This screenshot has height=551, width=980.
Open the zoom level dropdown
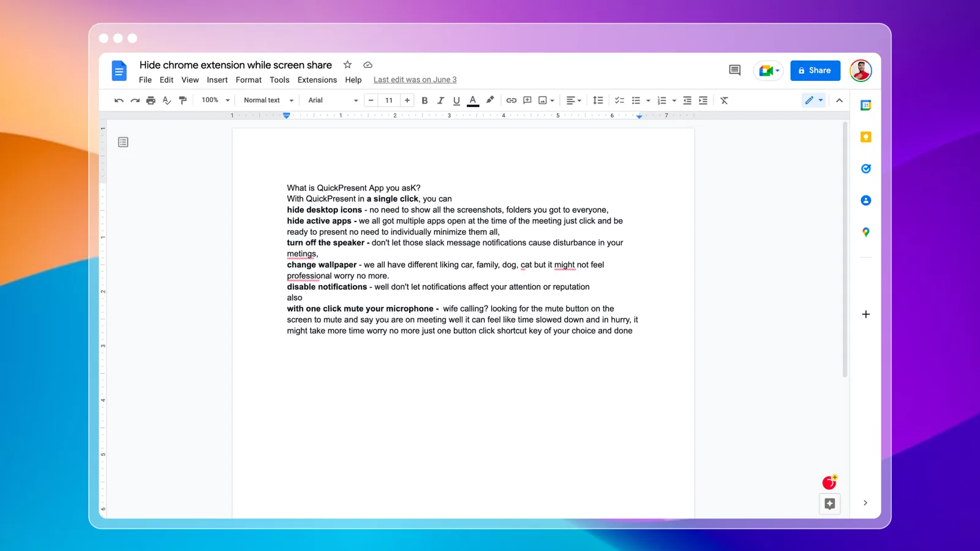click(x=216, y=100)
